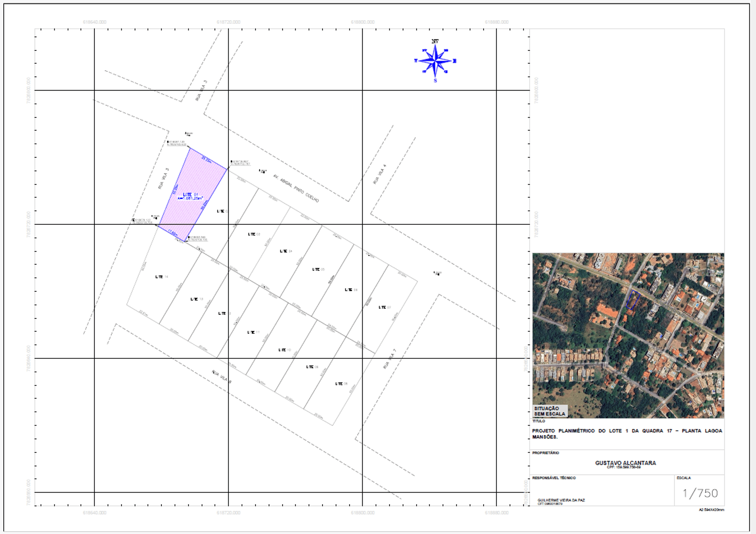This screenshot has width=756, height=534.
Task: Click the 'RESPONSÁVEL TÉCNICO' field heading
Action: click(x=554, y=478)
